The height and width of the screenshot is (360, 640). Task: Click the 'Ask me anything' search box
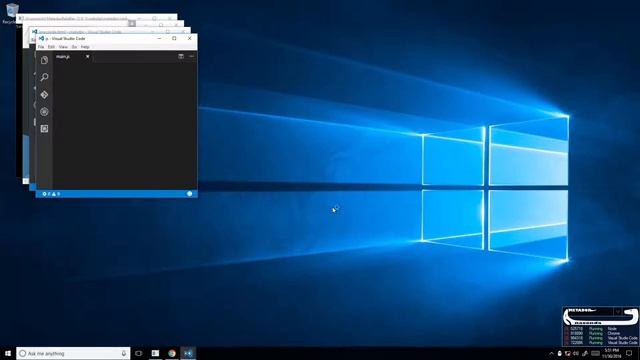coord(73,353)
